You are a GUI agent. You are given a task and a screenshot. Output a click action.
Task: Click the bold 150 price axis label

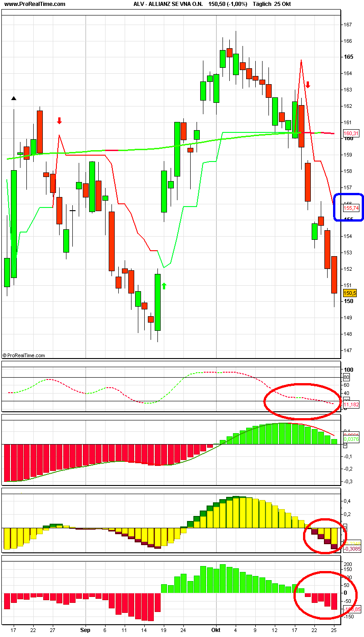point(349,301)
